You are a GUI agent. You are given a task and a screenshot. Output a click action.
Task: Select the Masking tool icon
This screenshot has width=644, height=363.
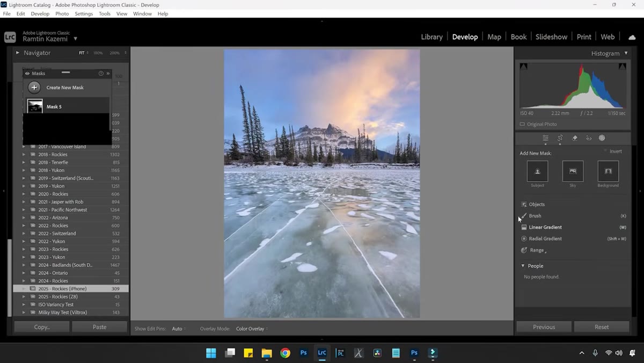click(x=602, y=138)
